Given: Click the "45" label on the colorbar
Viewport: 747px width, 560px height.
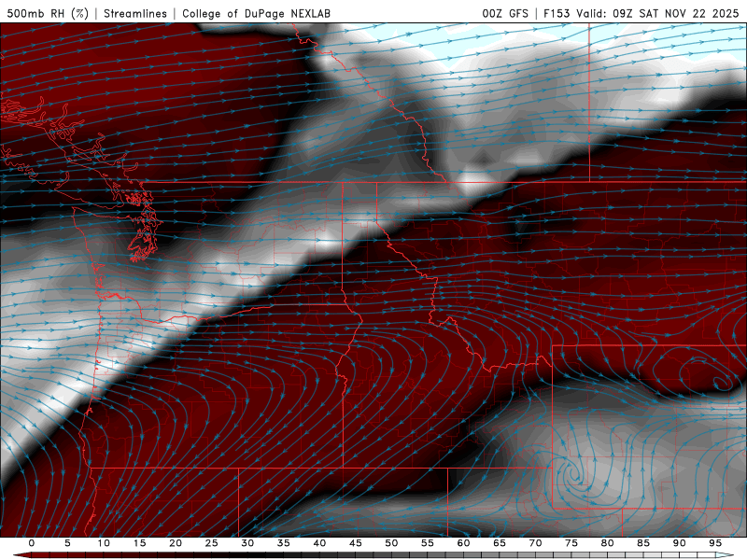Looking at the screenshot, I should (356, 543).
